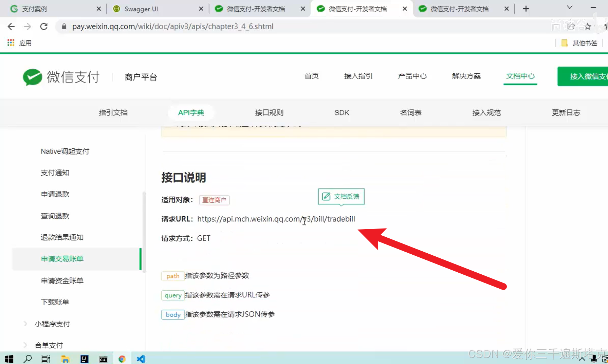Image resolution: width=608 pixels, height=364 pixels.
Task: Click the 微信支付 logo
Action: coord(61,77)
